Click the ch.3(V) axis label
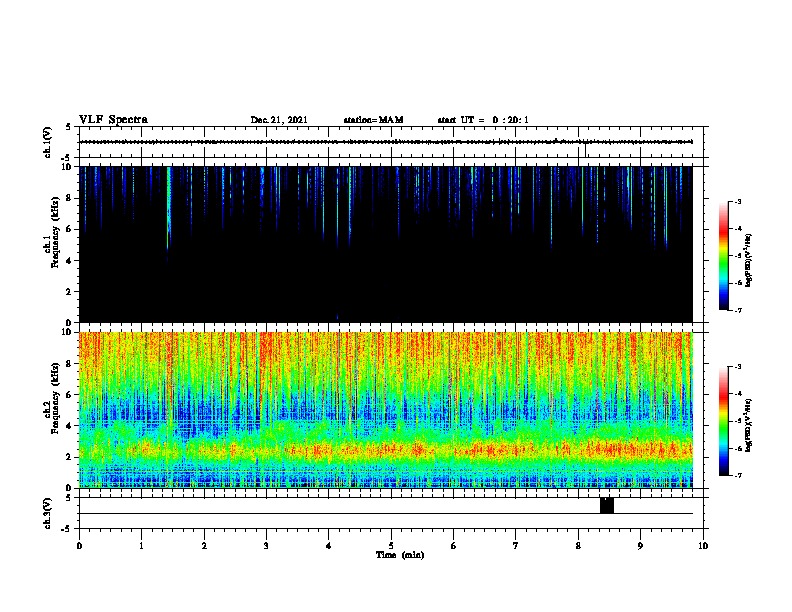 [48, 513]
